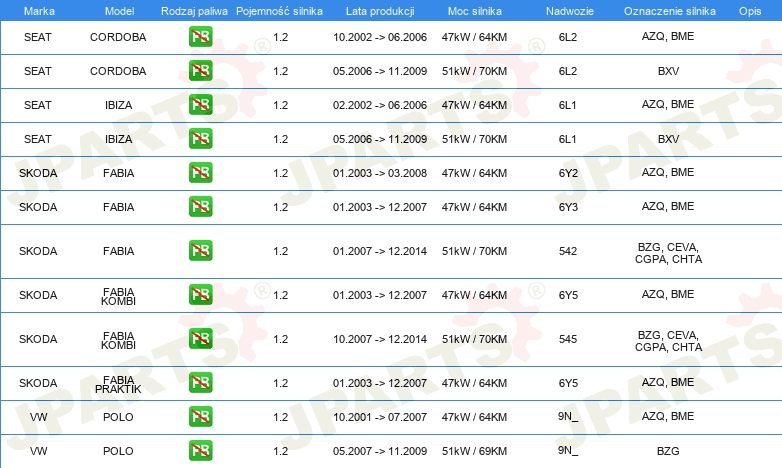Click fuel icon in FABIA PRAKTIK row

(x=200, y=383)
